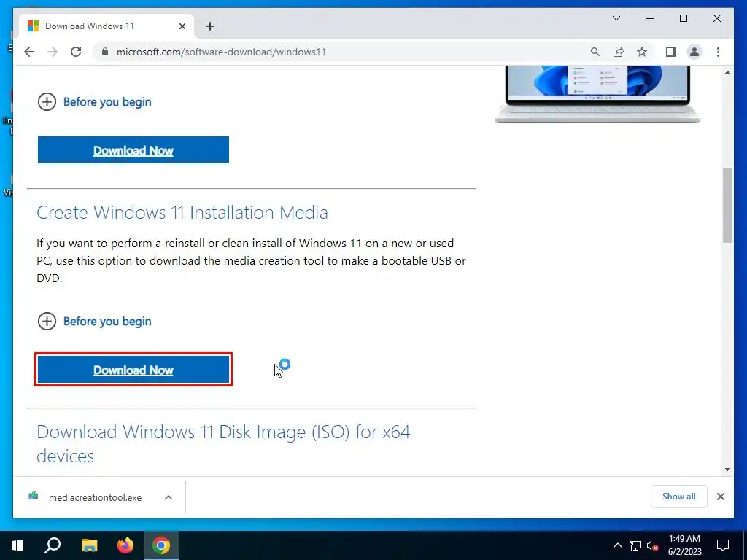Open the Chrome profile avatar
Screen dimensions: 747x560
coord(694,52)
